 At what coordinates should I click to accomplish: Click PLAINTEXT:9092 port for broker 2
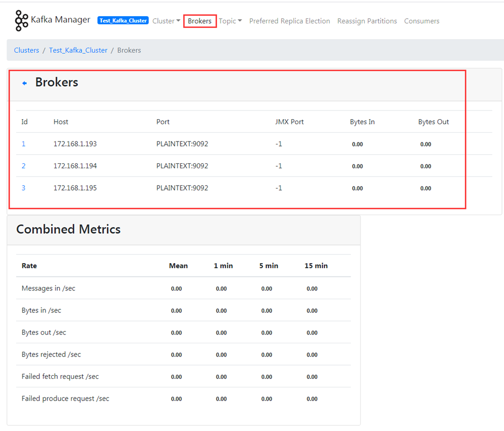[182, 166]
